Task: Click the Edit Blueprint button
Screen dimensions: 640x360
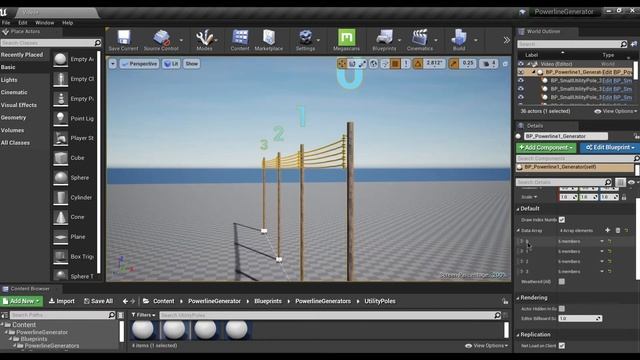Action: pyautogui.click(x=610, y=147)
